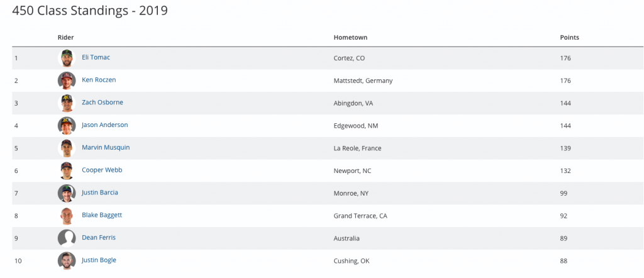Click Zach Osborne's avatar picture
Screen dimensions: 644x278
[x=67, y=103]
